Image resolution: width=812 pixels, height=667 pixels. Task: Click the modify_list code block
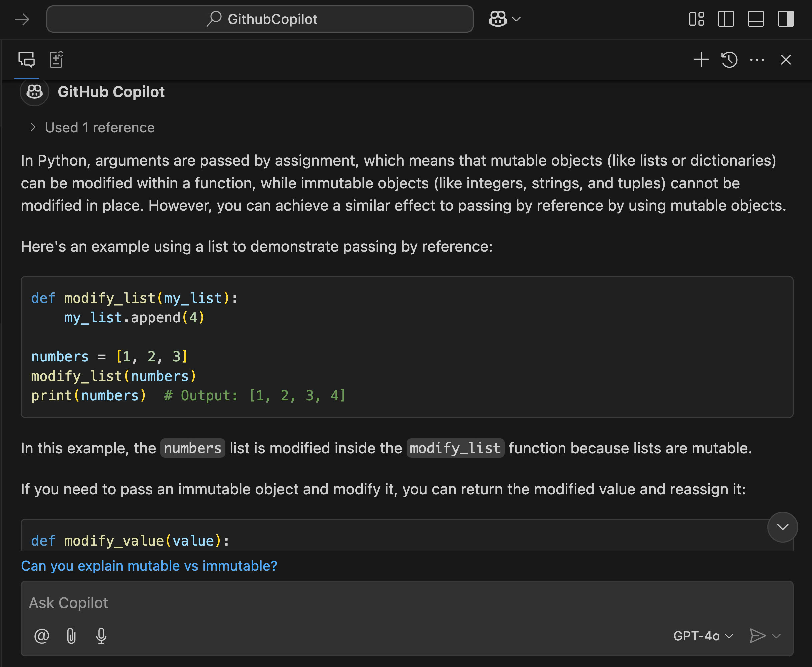coord(407,346)
